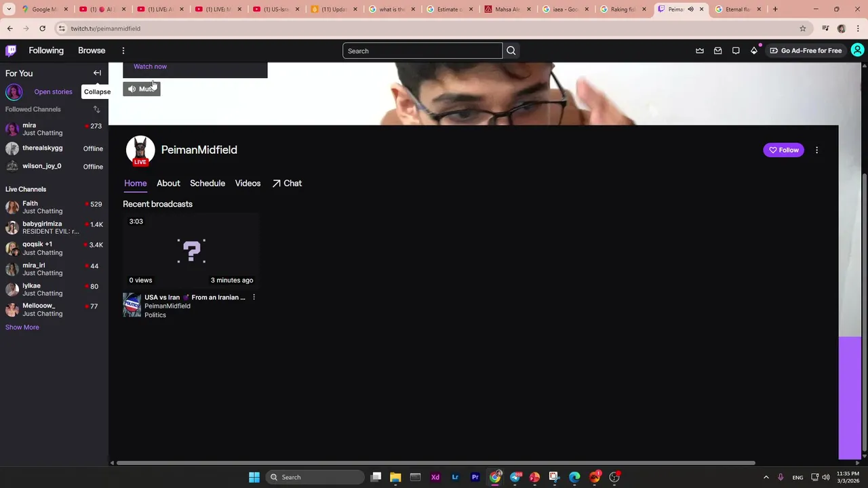Open Microsoft Edge from the taskbar
868x488 pixels.
pyautogui.click(x=574, y=477)
